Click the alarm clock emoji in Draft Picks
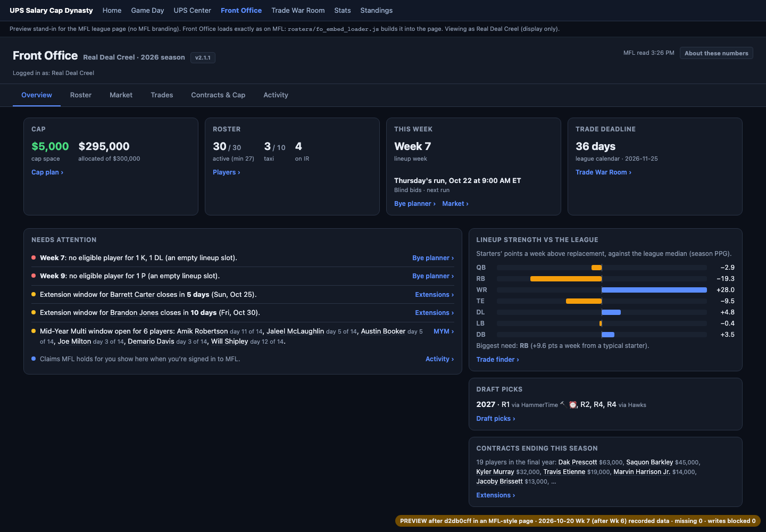 [x=573, y=404]
